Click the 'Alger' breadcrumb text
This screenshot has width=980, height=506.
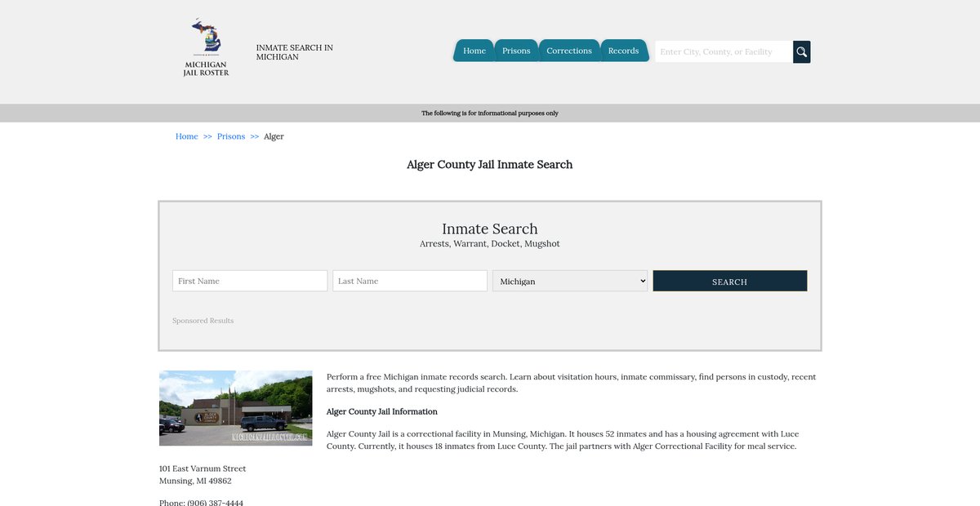[x=274, y=136]
